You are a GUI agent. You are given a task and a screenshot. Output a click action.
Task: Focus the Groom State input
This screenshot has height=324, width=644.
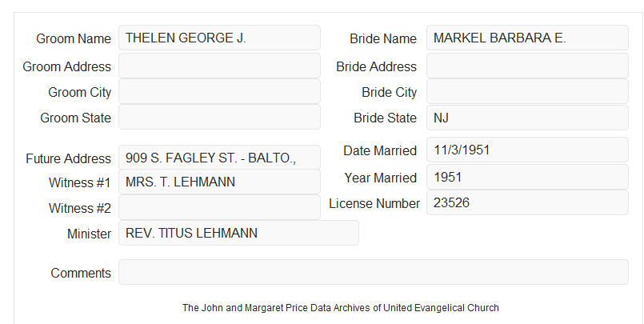pos(219,117)
